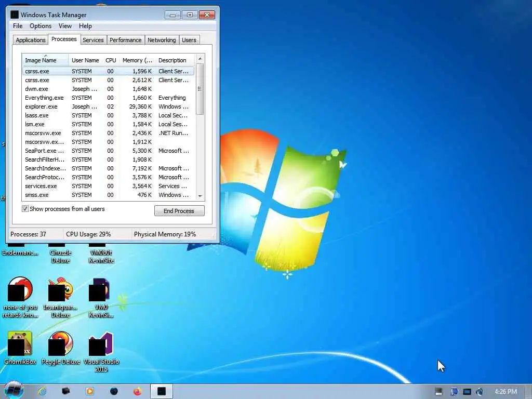This screenshot has width=532, height=399.
Task: Launch Internet Explorer from the taskbar
Action: coord(42,391)
